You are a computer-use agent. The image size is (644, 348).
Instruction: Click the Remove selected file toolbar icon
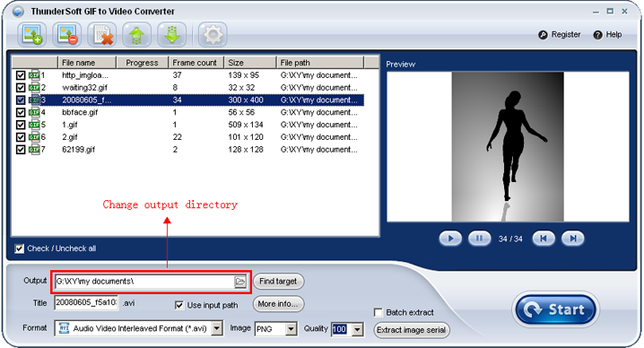pyautogui.click(x=67, y=34)
